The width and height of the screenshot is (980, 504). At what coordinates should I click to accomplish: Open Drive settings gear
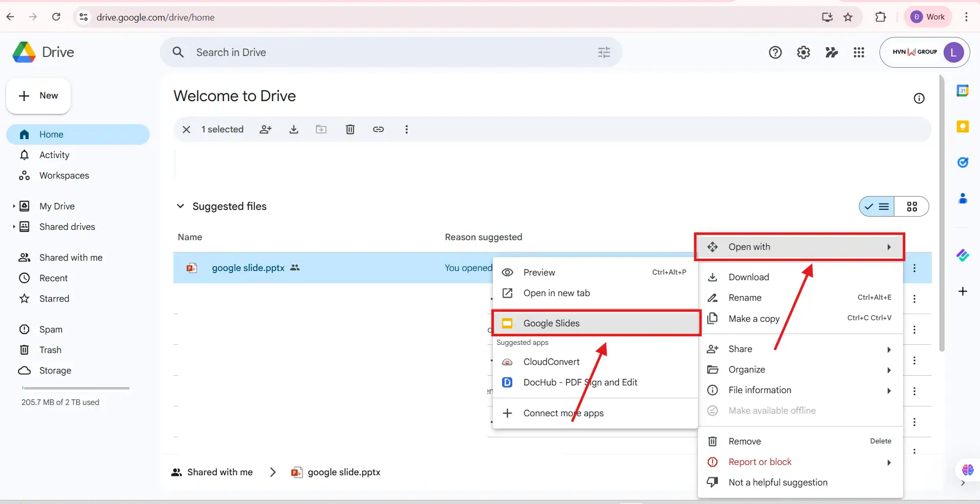point(804,52)
